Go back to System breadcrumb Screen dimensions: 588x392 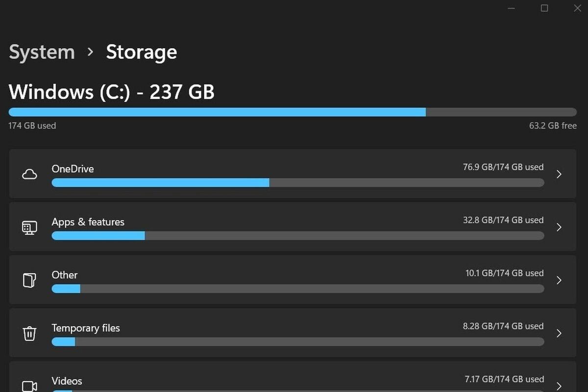tap(42, 52)
